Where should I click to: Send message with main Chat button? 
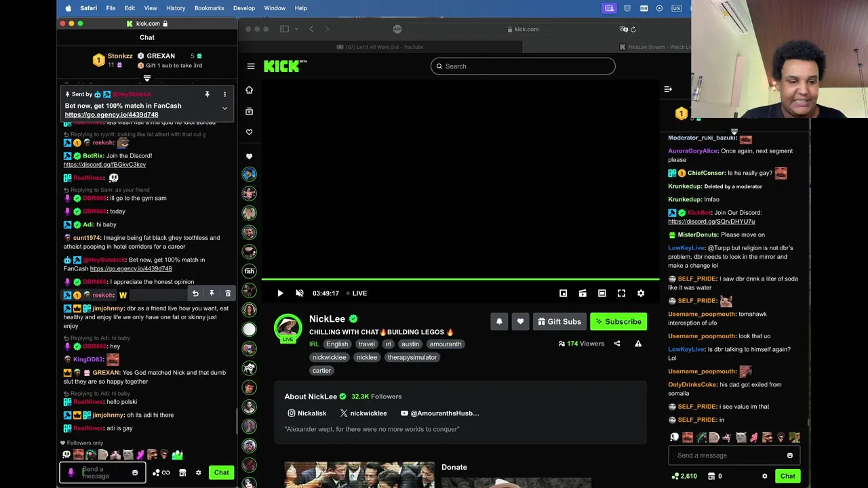pyautogui.click(x=787, y=476)
